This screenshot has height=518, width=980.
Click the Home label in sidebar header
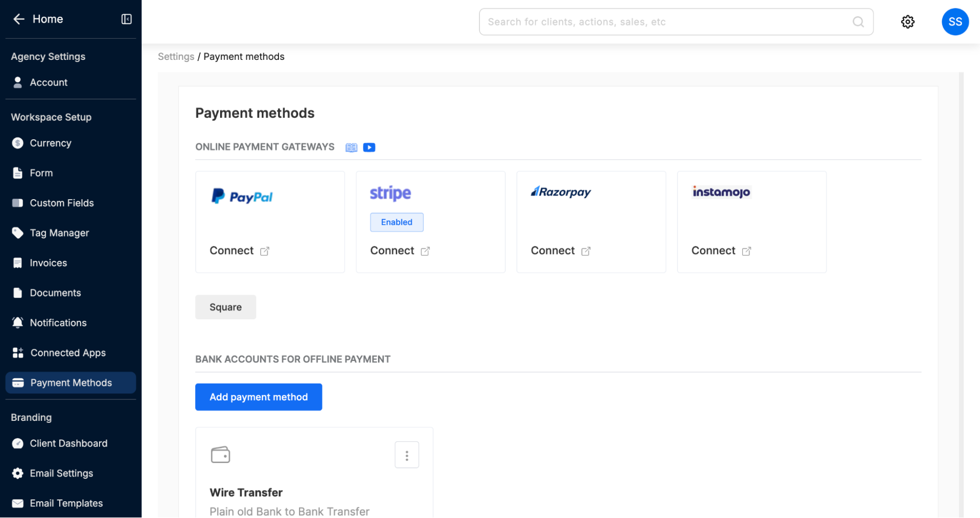48,19
